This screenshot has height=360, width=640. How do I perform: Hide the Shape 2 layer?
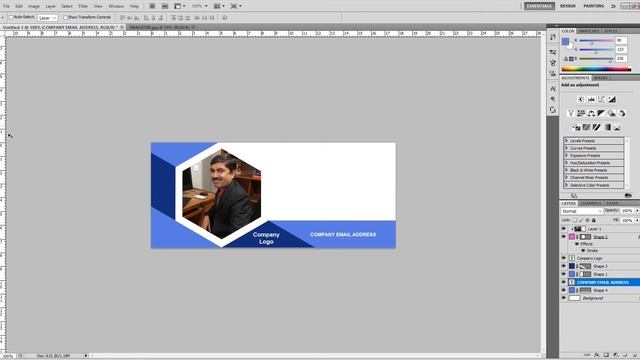(x=564, y=237)
